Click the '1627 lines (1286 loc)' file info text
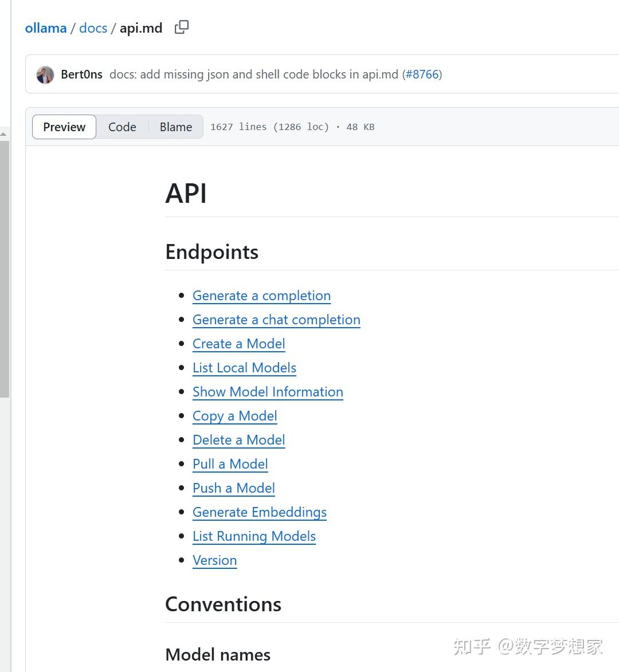The height and width of the screenshot is (672, 619). (269, 127)
